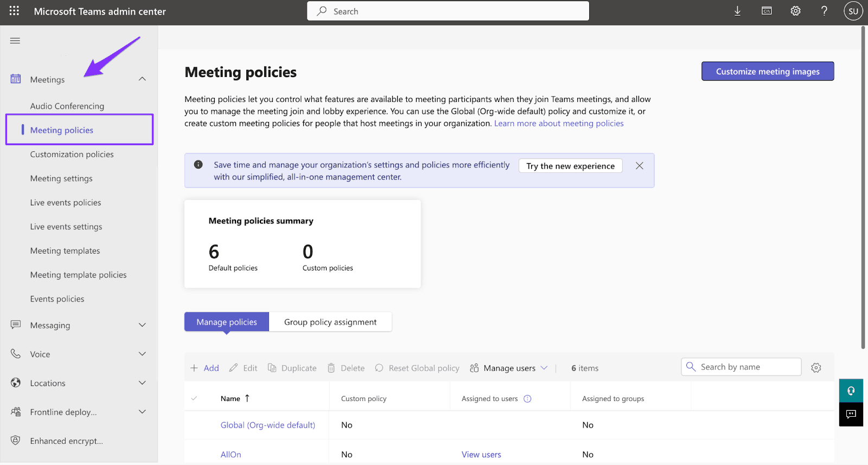Open the table column settings gear
Screen dimensions: 868x465
[816, 368]
